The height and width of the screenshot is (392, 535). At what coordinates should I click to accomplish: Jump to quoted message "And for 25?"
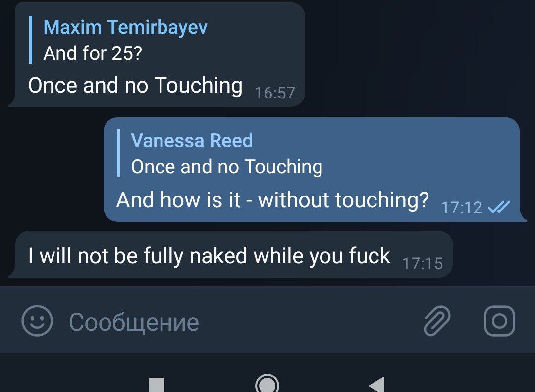click(x=93, y=53)
